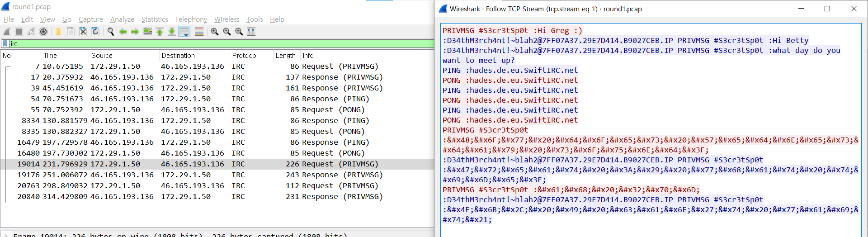Select packet 55 PONG request row
The height and width of the screenshot is (237, 868).
point(217,110)
